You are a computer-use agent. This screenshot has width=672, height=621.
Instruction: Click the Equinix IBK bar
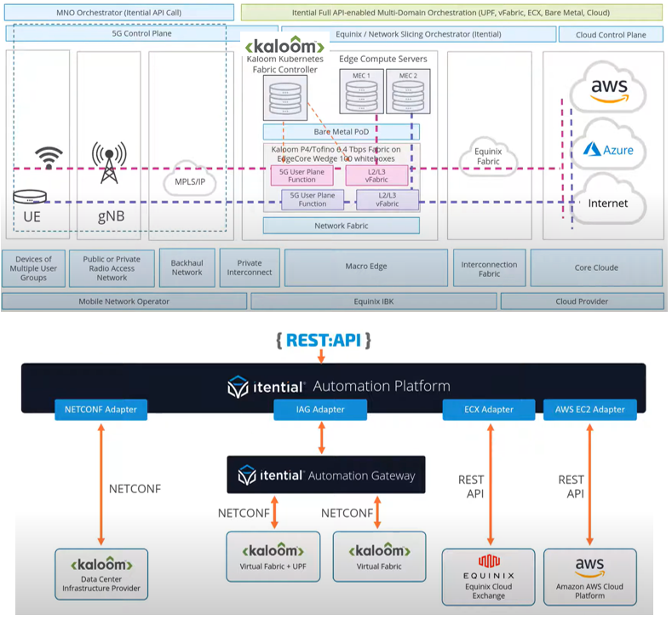point(374,302)
